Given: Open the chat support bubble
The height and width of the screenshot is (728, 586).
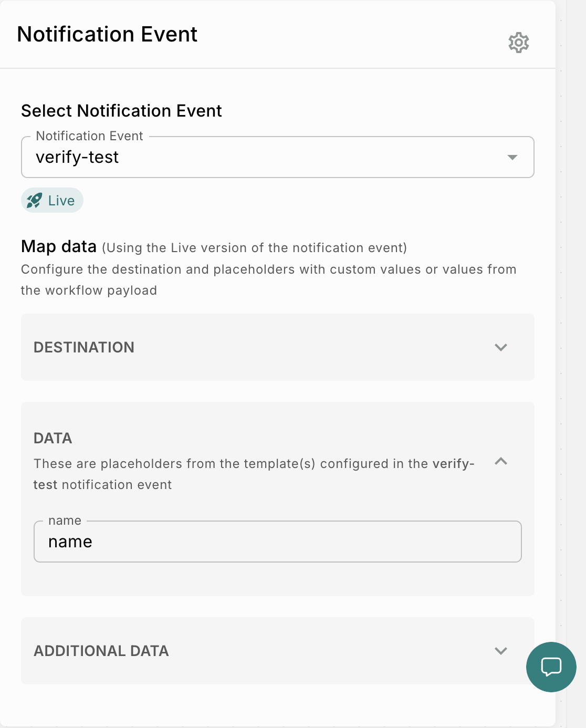Looking at the screenshot, I should (551, 667).
